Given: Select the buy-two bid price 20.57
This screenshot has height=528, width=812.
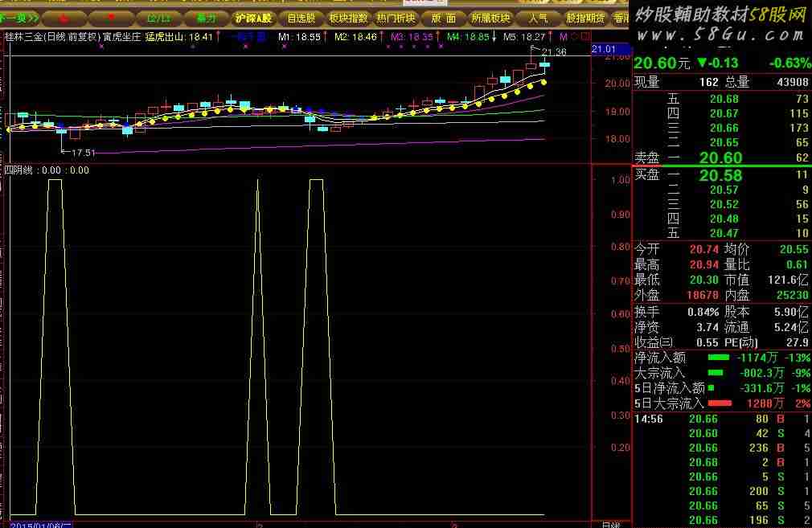Looking at the screenshot, I should pos(724,190).
